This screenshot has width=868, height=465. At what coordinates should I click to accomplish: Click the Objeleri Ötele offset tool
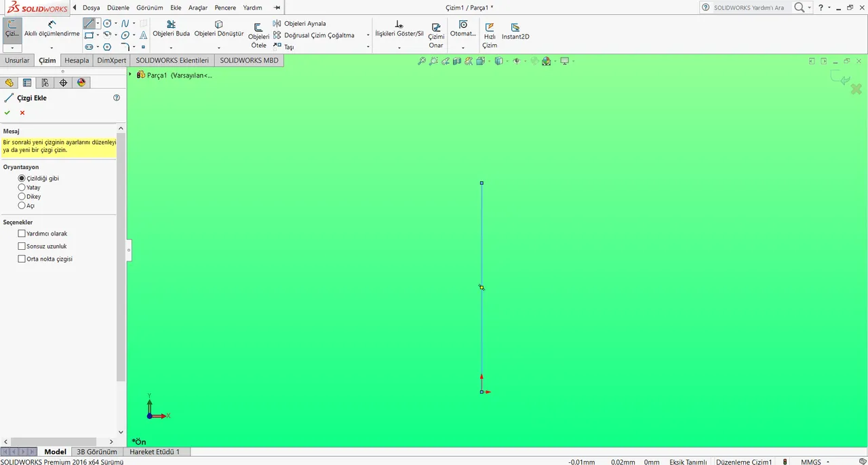coord(258,35)
